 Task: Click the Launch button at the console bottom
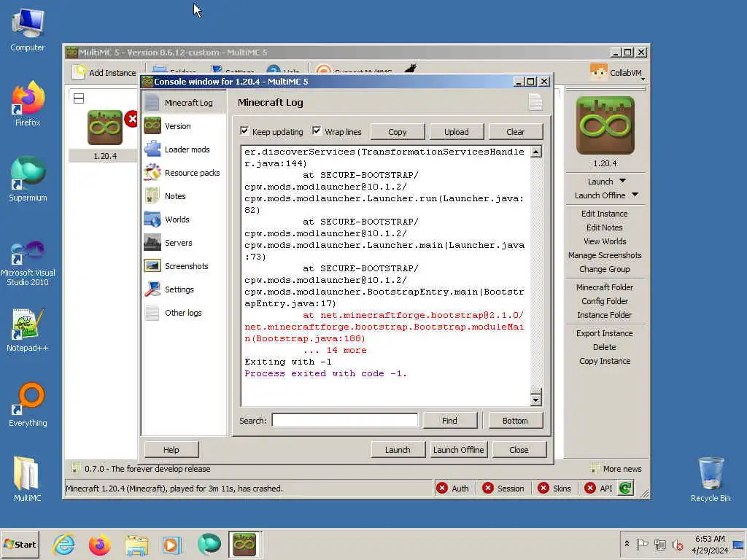(x=398, y=449)
